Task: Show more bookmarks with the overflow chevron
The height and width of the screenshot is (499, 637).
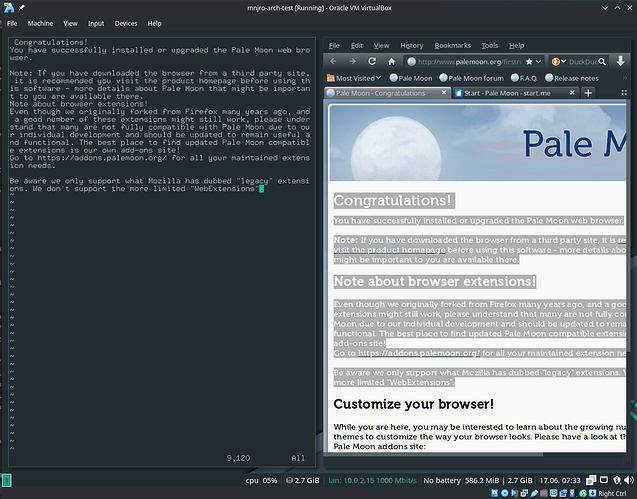Action: click(x=625, y=78)
